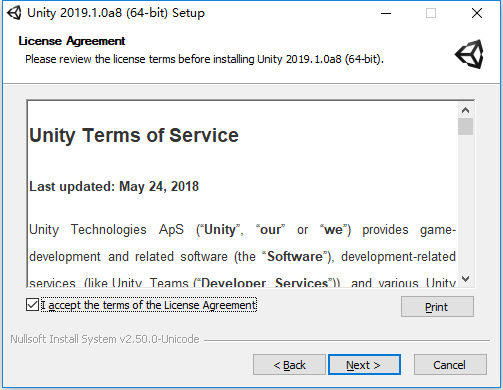503x390 pixels.
Task: Minimize the Unity Setup window
Action: (386, 13)
